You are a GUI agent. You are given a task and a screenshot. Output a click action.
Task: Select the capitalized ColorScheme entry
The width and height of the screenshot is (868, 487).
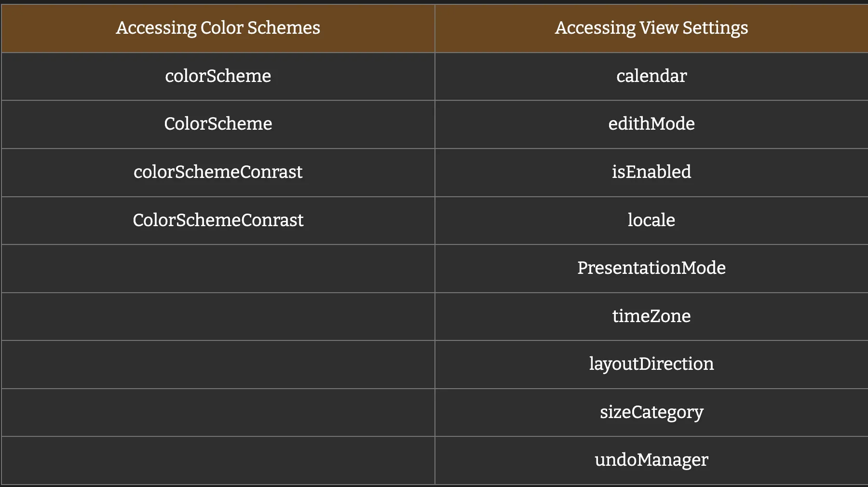pyautogui.click(x=218, y=124)
